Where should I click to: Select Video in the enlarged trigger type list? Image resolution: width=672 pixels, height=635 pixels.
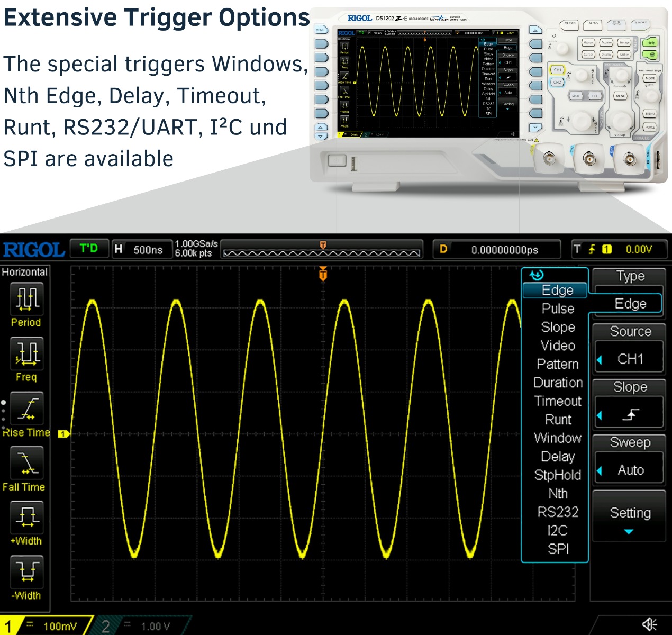(558, 346)
